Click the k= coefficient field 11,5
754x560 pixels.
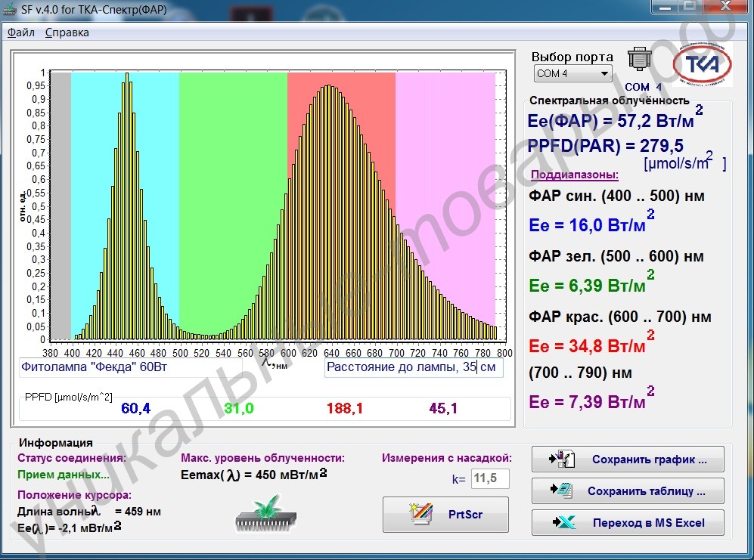click(x=490, y=478)
